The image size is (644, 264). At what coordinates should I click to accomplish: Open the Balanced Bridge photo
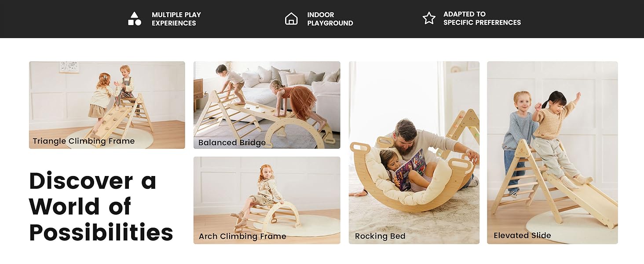(x=267, y=105)
